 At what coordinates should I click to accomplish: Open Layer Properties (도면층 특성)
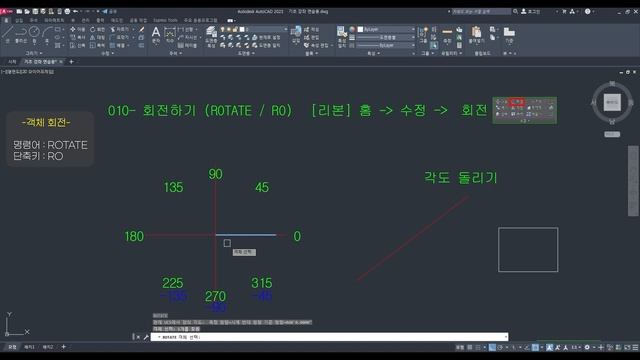pyautogui.click(x=211, y=36)
